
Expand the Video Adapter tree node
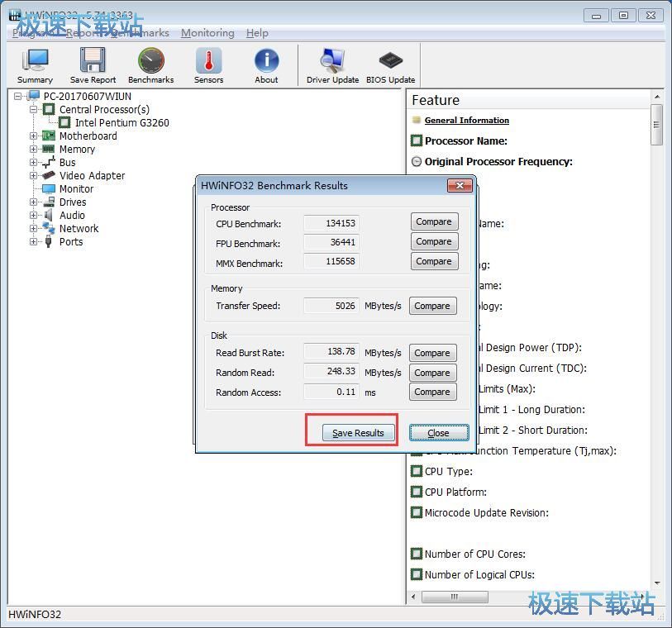33,176
